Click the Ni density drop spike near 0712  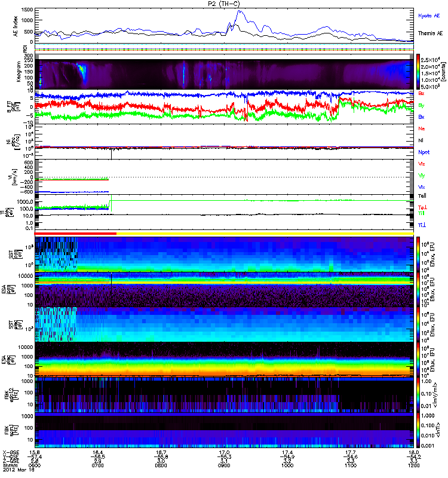(112, 154)
